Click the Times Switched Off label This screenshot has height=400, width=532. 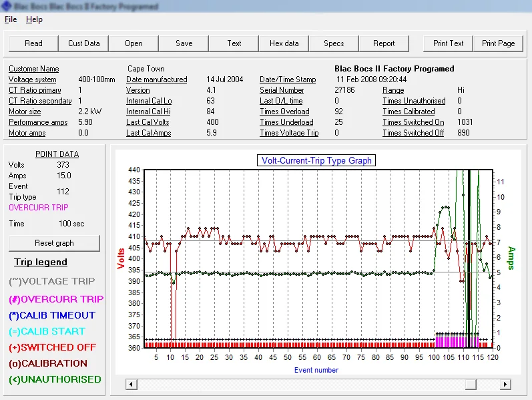413,133
